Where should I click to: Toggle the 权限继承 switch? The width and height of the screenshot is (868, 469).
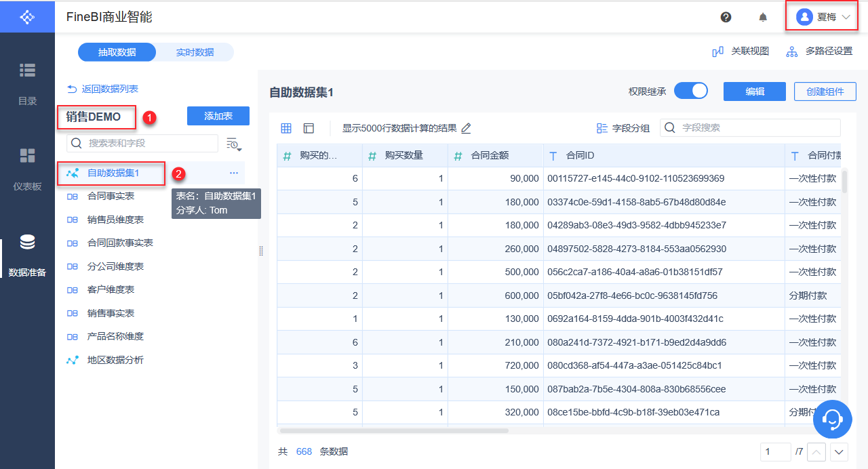click(690, 91)
